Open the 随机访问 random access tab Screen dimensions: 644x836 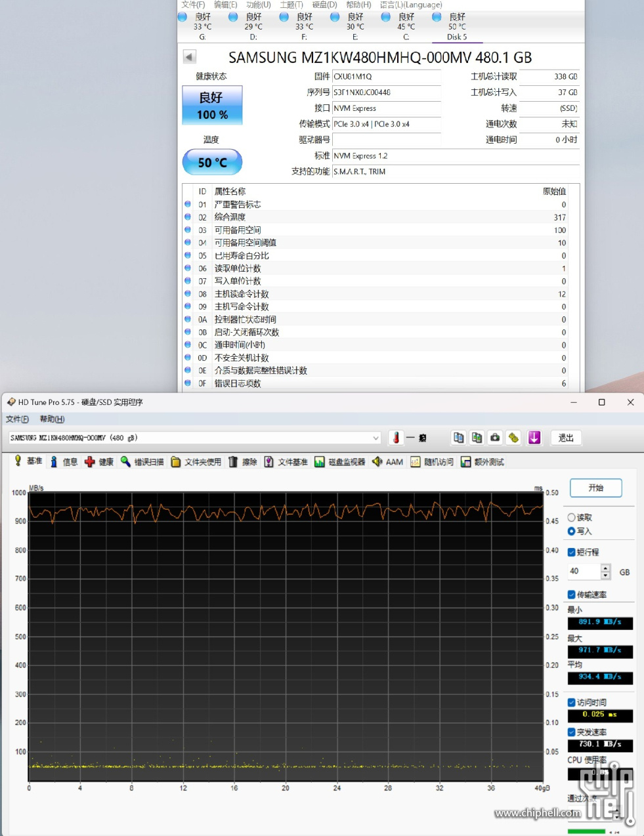(x=432, y=462)
